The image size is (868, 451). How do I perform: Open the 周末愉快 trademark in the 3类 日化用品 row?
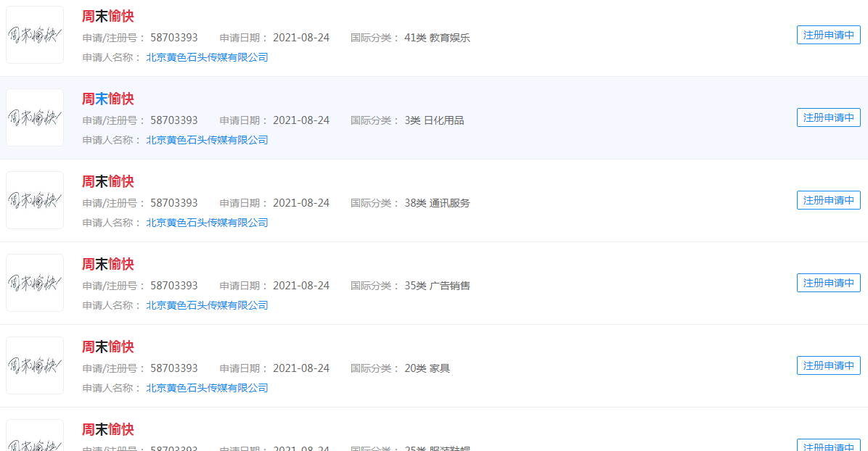[x=107, y=99]
